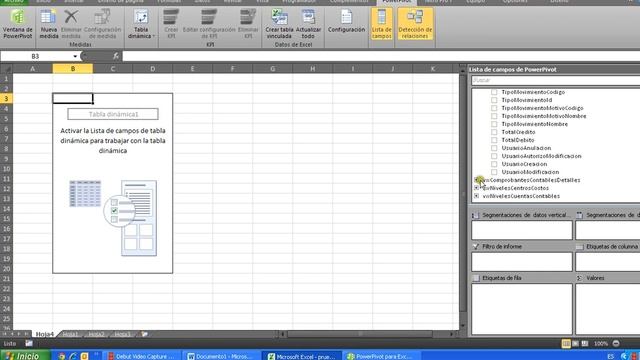Click insert new worksheet icon

coord(144,334)
